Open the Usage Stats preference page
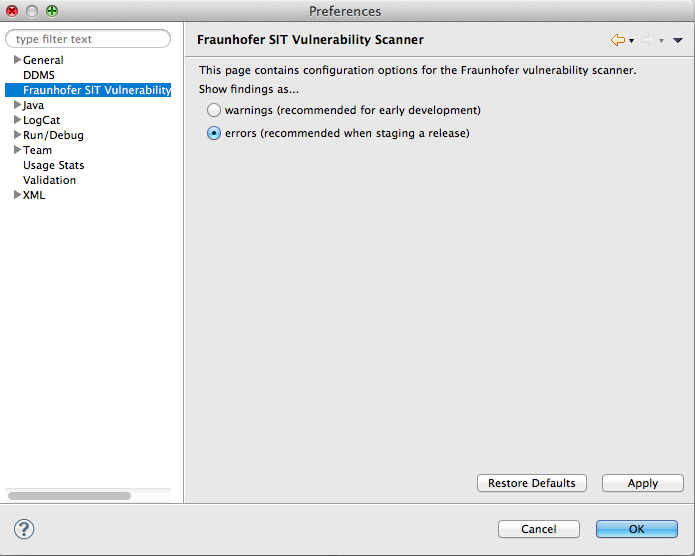The width and height of the screenshot is (695, 556). pyautogui.click(x=53, y=165)
